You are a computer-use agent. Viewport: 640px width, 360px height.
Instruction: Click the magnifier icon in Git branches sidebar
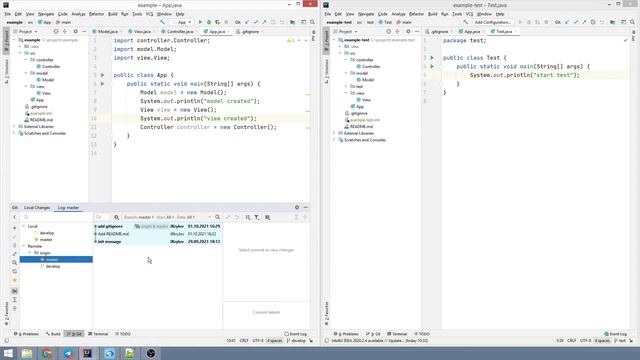point(15,263)
